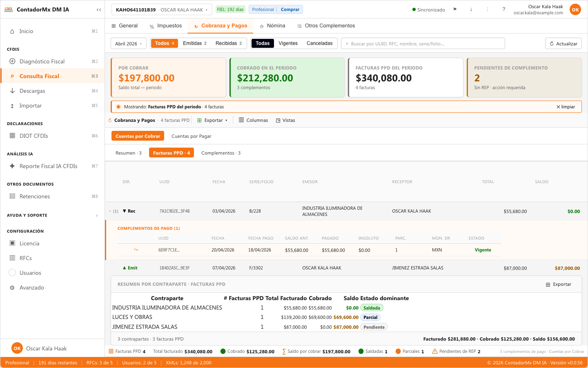Click the Actualizar button
This screenshot has width=588, height=368.
pos(563,44)
